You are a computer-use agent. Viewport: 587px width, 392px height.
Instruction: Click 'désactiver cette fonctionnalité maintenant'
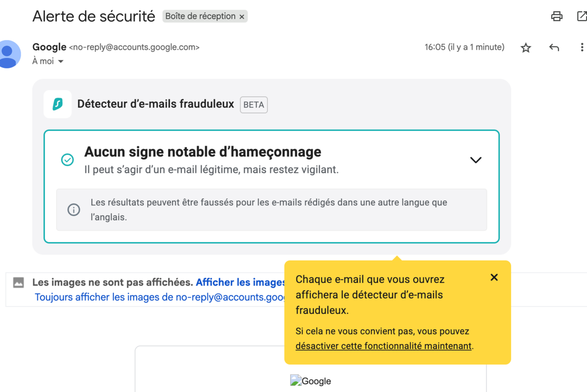point(384,346)
